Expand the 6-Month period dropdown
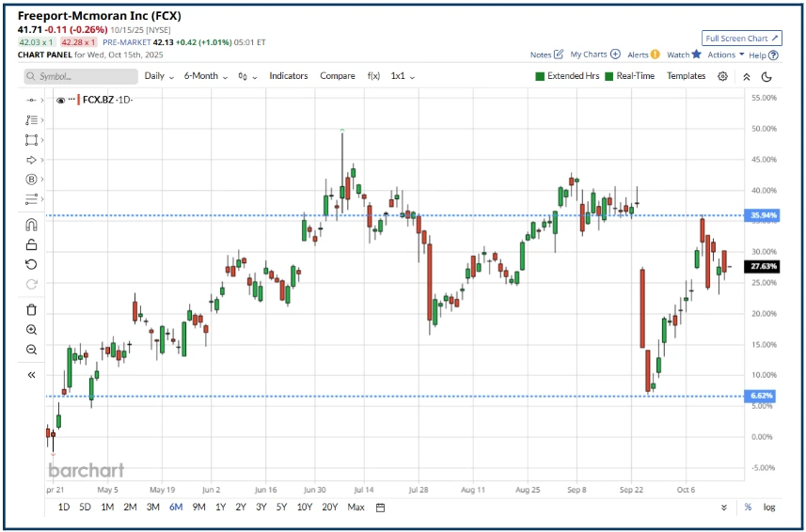This screenshot has width=806, height=532. (x=205, y=76)
